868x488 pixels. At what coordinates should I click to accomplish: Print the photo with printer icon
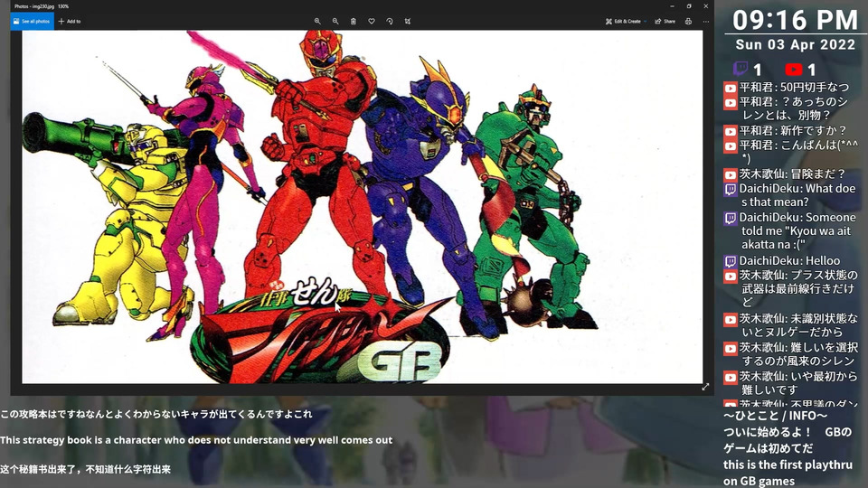tap(688, 21)
